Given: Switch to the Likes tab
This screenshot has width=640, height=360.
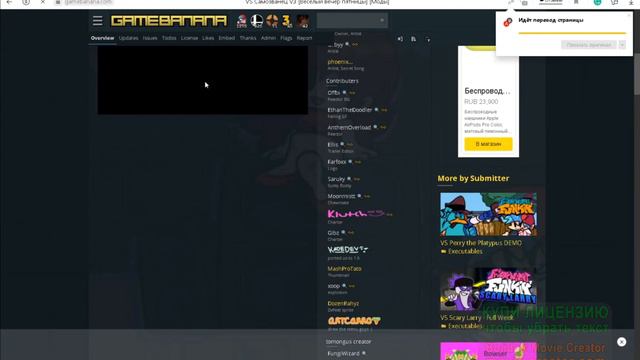Looking at the screenshot, I should click(208, 38).
